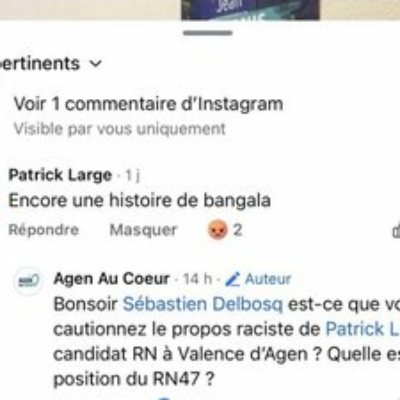400x400 pixels.
Task: Open the comment sort chevron dropdown
Action: point(96,63)
